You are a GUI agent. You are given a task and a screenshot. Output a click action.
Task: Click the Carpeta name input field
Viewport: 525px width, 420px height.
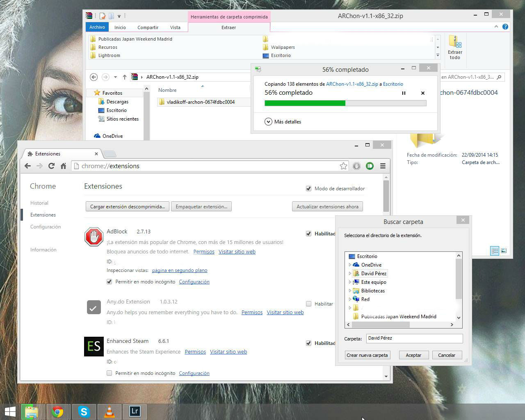pos(414,338)
